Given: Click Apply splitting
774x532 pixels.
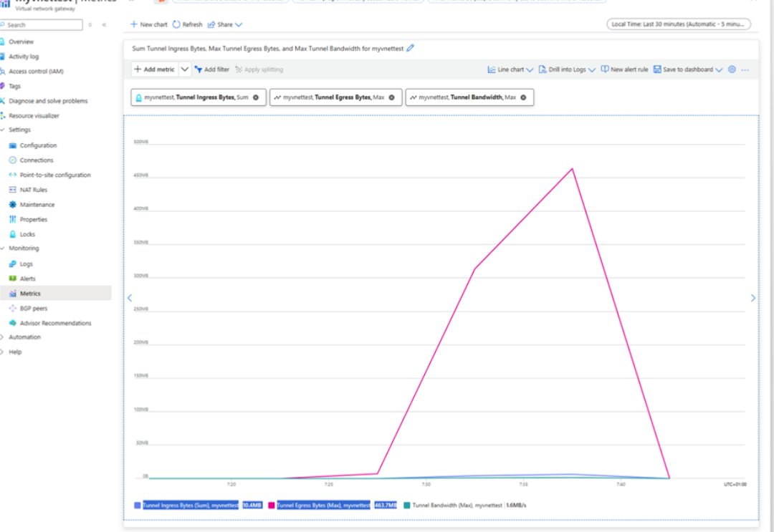Looking at the screenshot, I should point(259,69).
